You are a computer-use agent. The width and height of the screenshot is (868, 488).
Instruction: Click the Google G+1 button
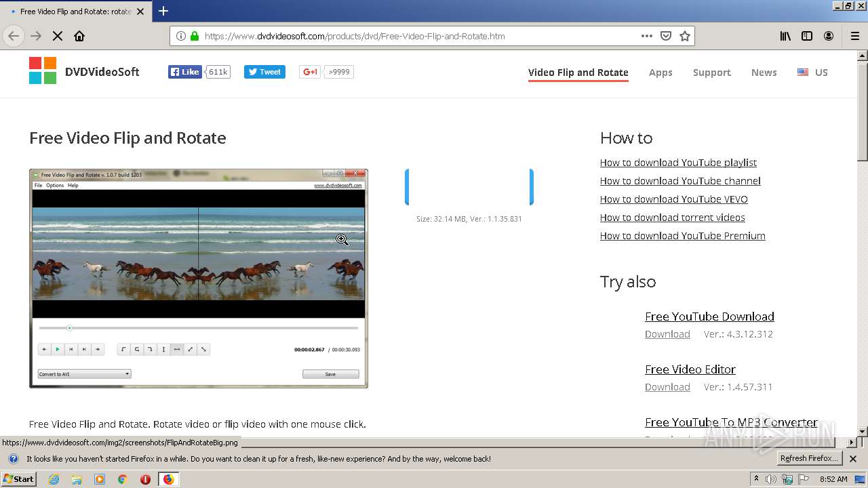pos(310,72)
